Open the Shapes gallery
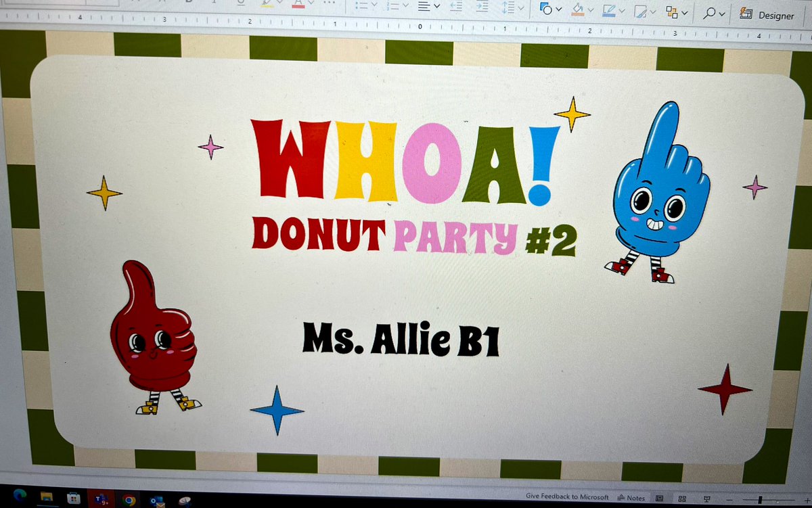The width and height of the screenshot is (812, 508). [x=546, y=8]
